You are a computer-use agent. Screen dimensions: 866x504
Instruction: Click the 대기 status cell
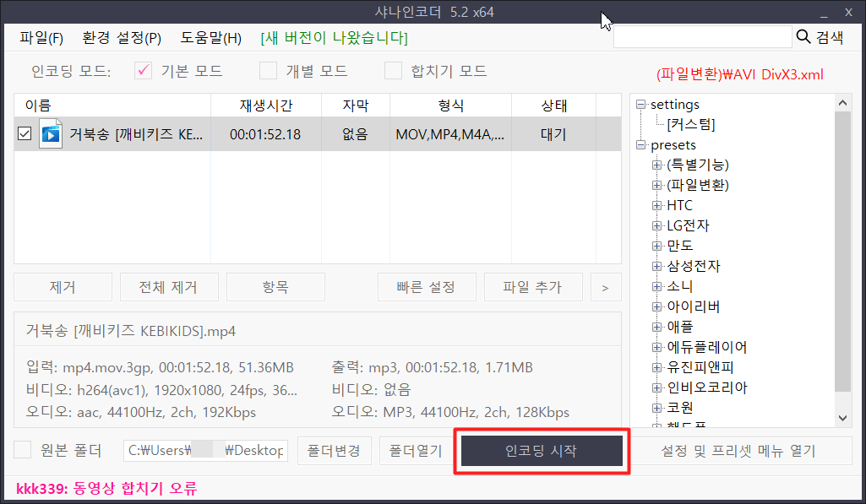coord(553,134)
